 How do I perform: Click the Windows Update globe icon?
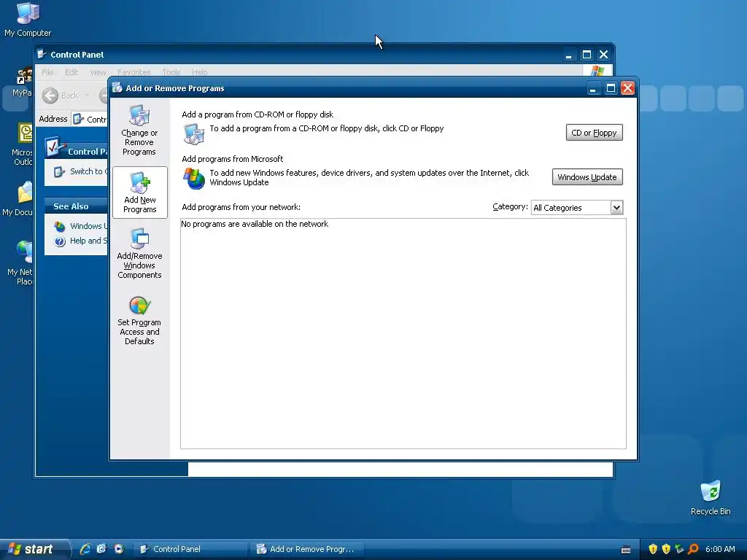point(194,178)
